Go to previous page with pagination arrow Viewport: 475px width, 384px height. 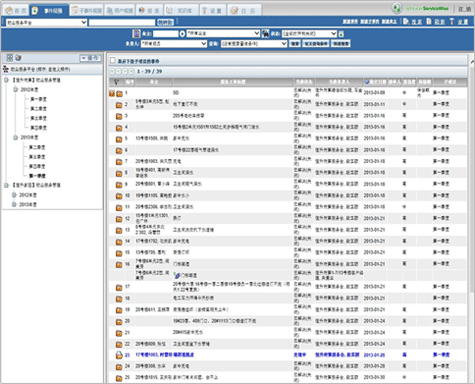[118, 71]
